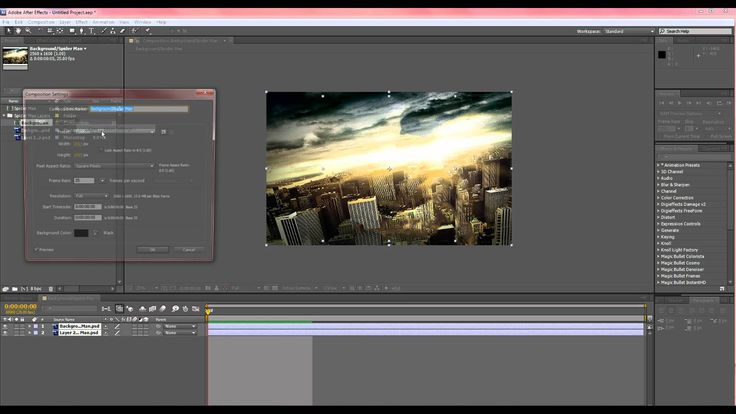Hide the Backgro...Man.psd layer eye toggle
Image resolution: width=736 pixels, height=414 pixels.
click(5, 326)
